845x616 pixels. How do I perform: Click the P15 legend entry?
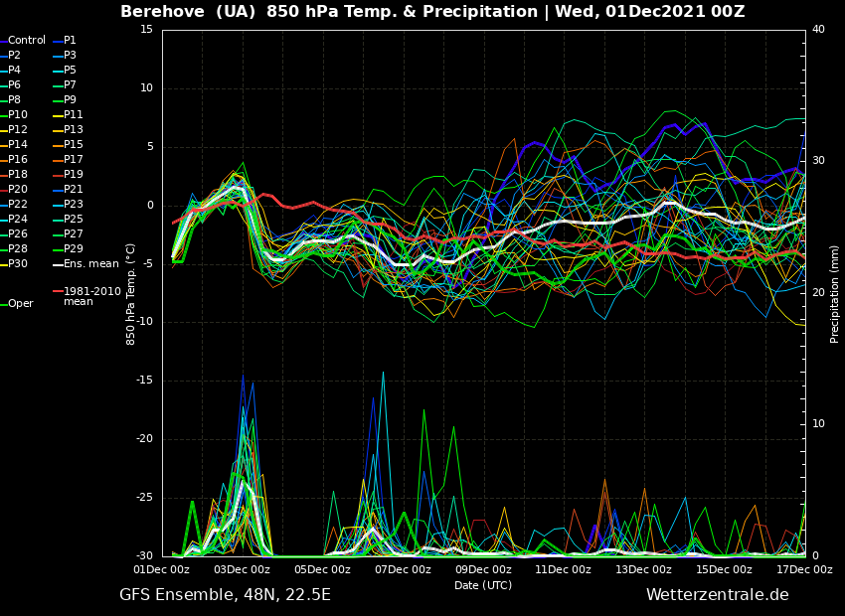click(x=74, y=145)
